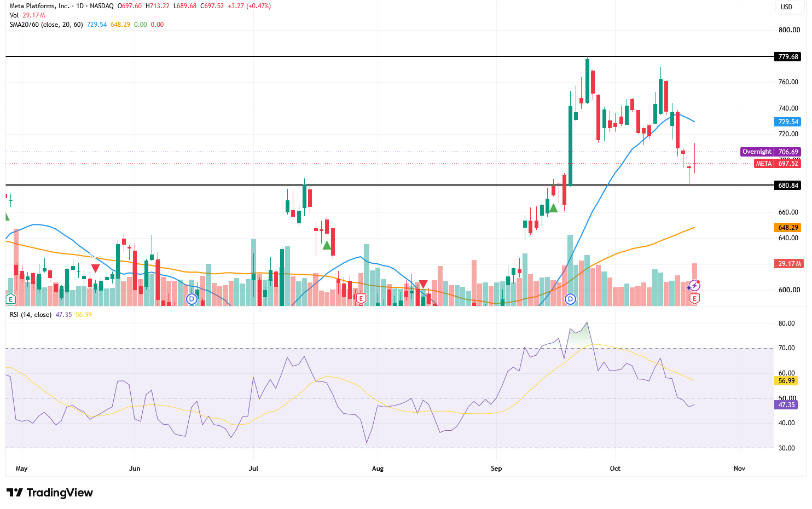The height and width of the screenshot is (509, 812).
Task: Open the red earnings E marker near August
Action: coord(361,299)
